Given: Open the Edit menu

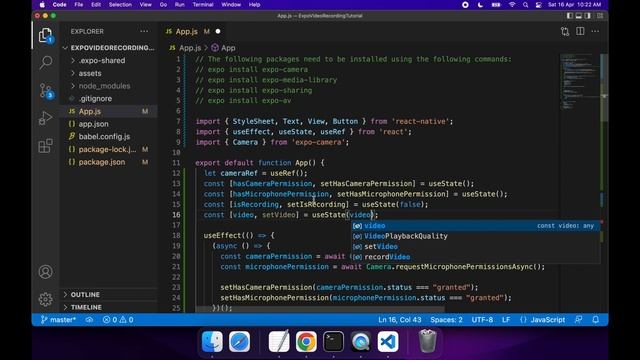Looking at the screenshot, I should pos(96,4).
